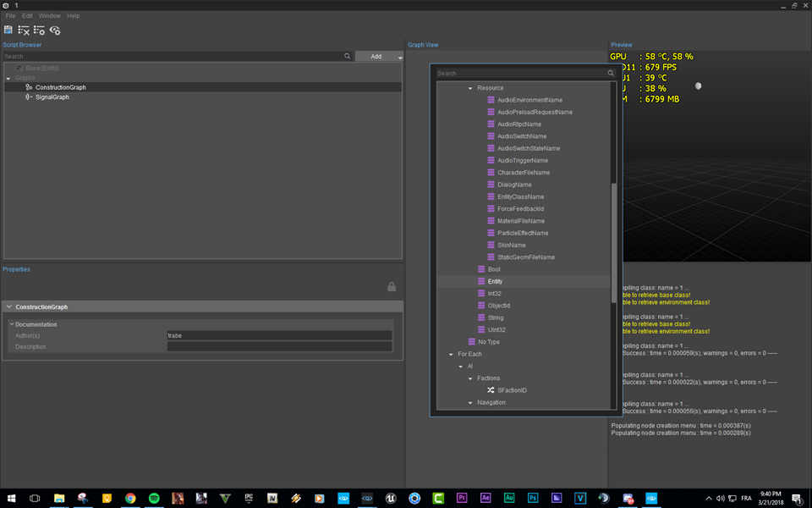Select the AudioSwitchStateName node icon
812x508 pixels.
(491, 148)
